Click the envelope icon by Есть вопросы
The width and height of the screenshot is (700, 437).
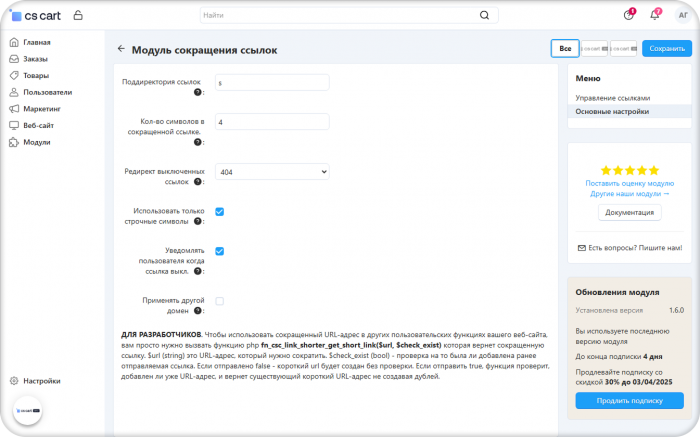(582, 248)
